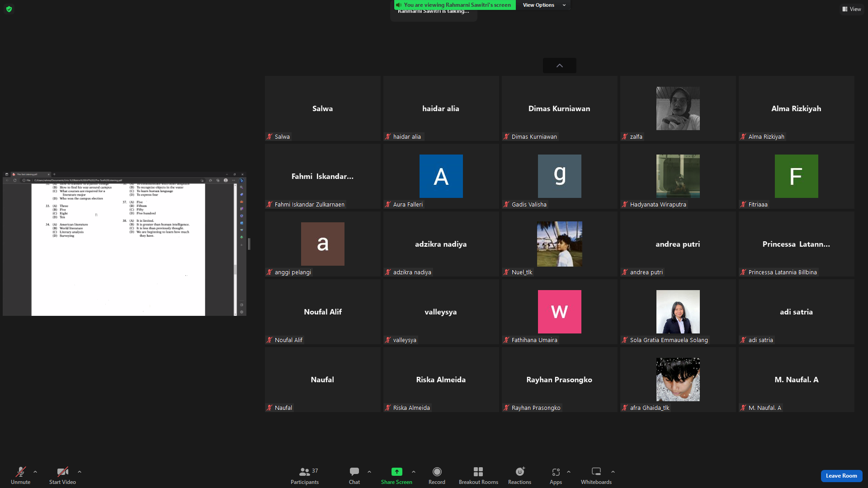Select Riska Almeida's video tile
This screenshot has height=488, width=868.
tap(441, 380)
